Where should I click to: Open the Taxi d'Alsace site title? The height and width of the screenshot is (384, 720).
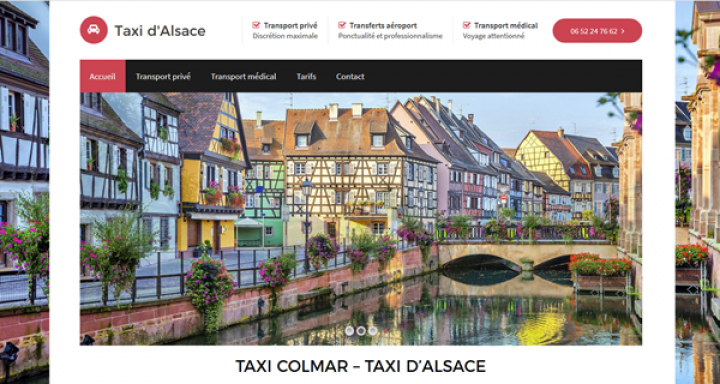point(160,31)
